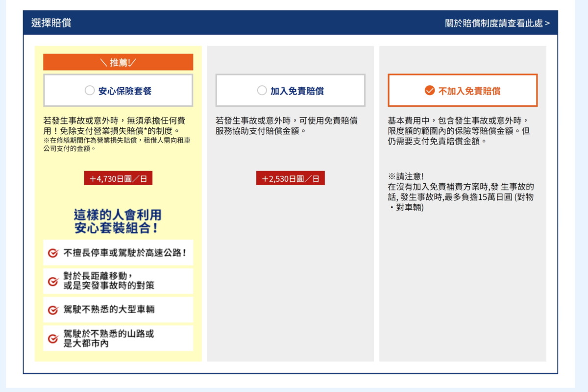
Task: Click check icon beside 駕駛於不熟悉的山路
Action: pyautogui.click(x=53, y=339)
